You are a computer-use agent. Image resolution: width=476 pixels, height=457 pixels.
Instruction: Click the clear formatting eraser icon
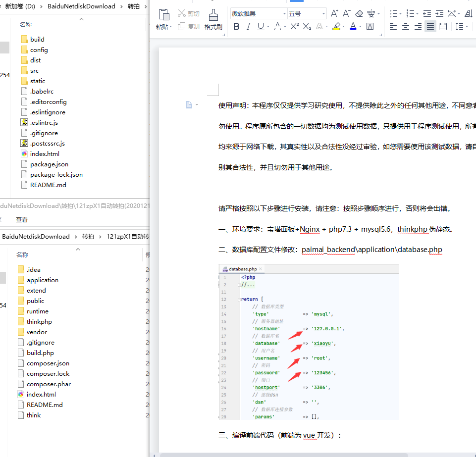[359, 13]
